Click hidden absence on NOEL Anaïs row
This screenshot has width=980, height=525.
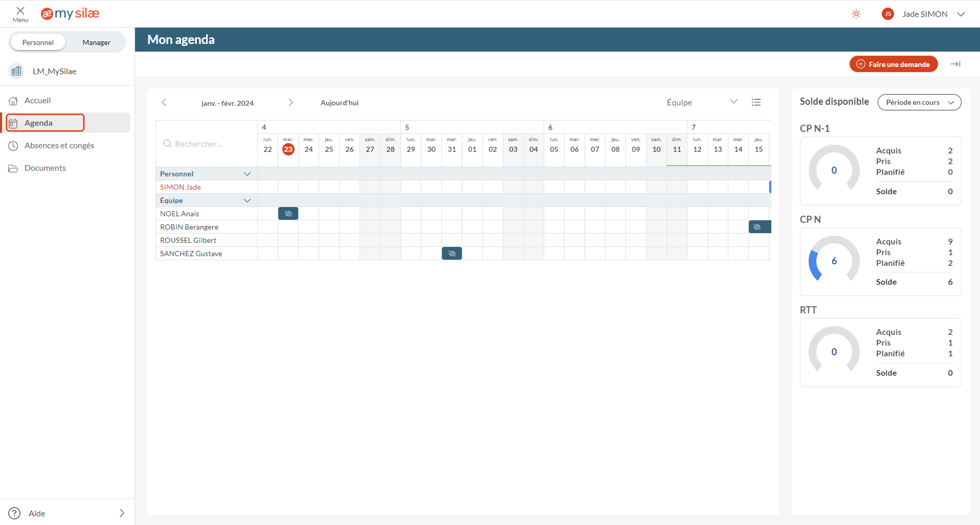tap(288, 214)
